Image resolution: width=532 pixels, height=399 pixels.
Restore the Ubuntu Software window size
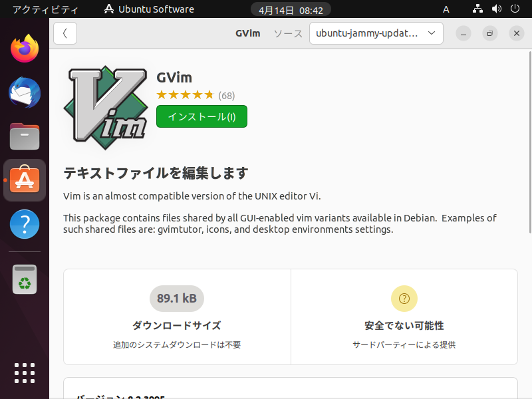490,33
